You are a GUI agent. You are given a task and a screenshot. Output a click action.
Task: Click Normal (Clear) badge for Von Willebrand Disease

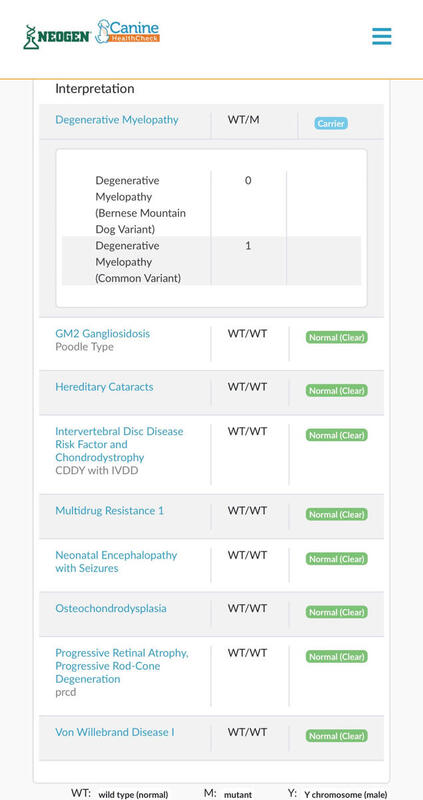[x=337, y=736]
